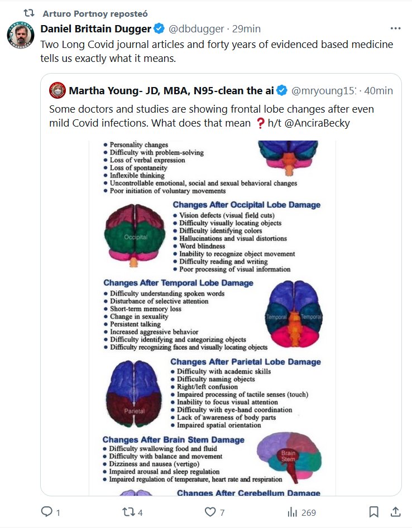Click the 29min timestamp
This screenshot has width=412, height=532.
[x=246, y=29]
